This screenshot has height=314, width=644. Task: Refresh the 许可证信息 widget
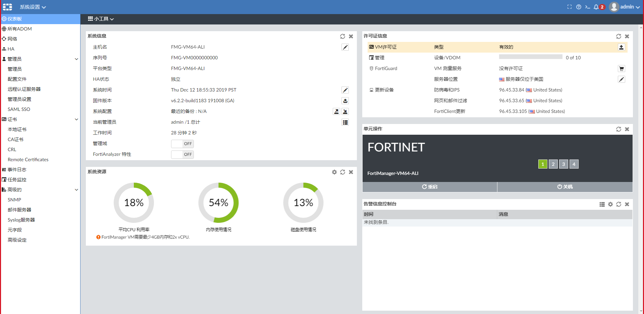tap(619, 36)
